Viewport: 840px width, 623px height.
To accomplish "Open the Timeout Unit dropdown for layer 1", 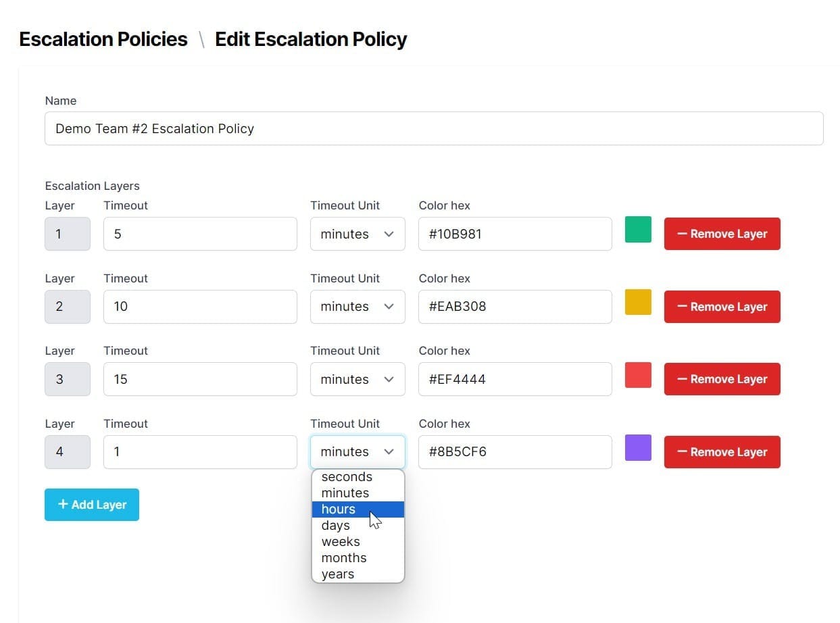I will point(357,234).
